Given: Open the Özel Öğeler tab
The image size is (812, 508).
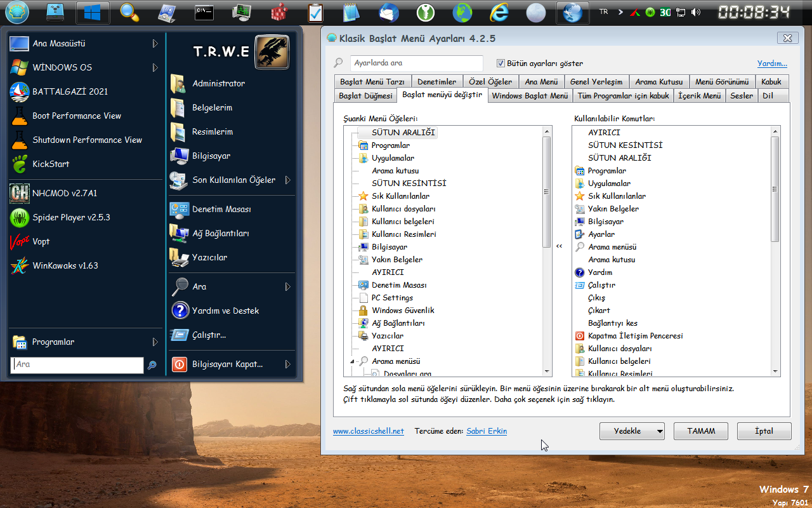Looking at the screenshot, I should (490, 81).
